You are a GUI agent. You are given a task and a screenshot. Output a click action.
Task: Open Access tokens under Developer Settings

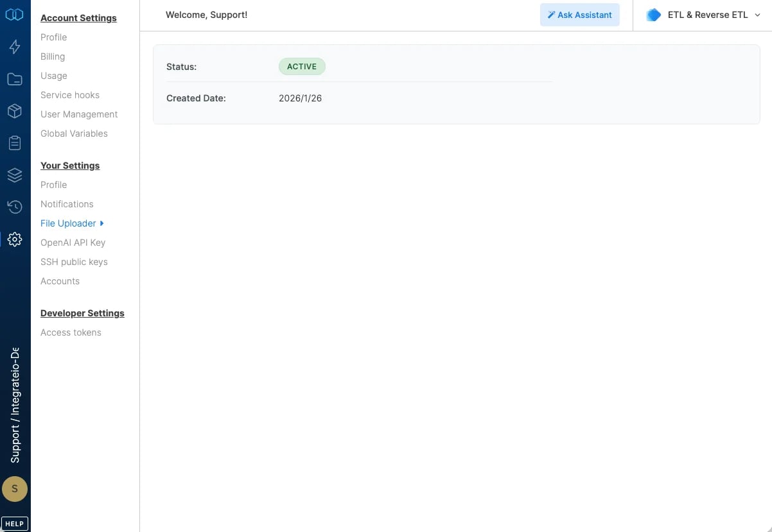click(x=71, y=332)
